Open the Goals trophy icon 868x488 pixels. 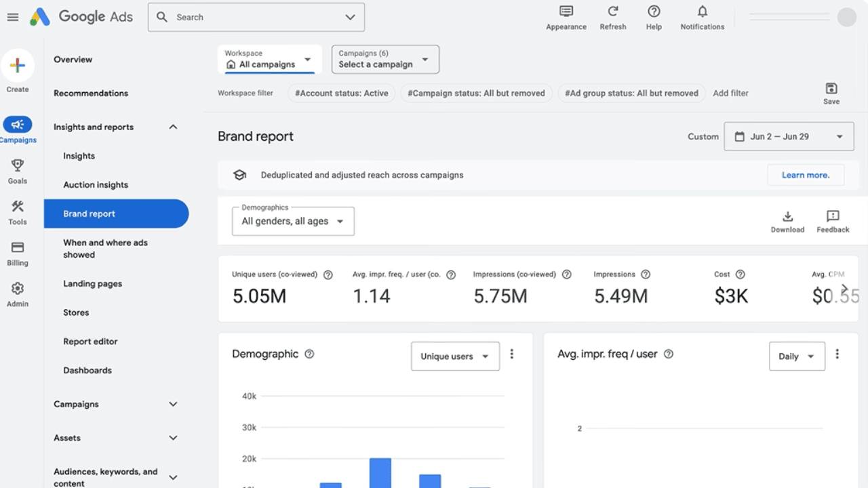coord(18,165)
